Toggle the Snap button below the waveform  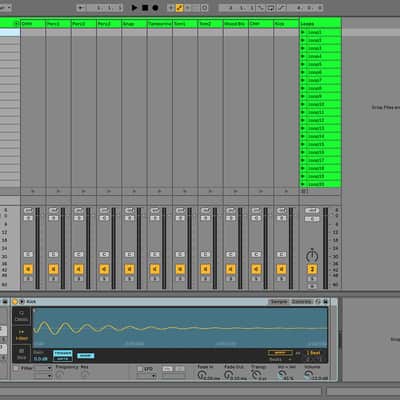85,356
